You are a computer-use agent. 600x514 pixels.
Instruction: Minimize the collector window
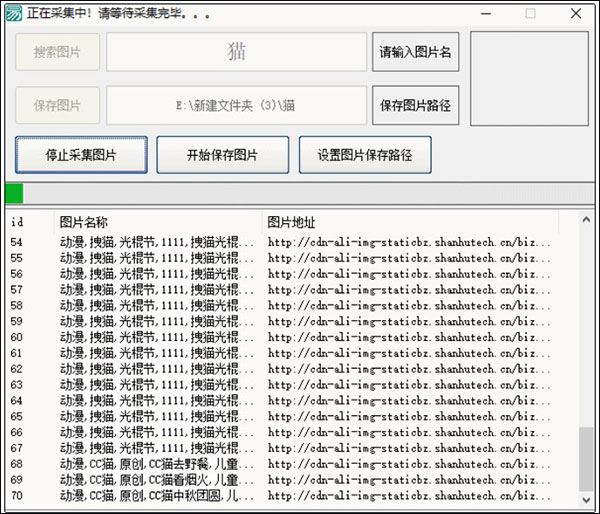486,14
